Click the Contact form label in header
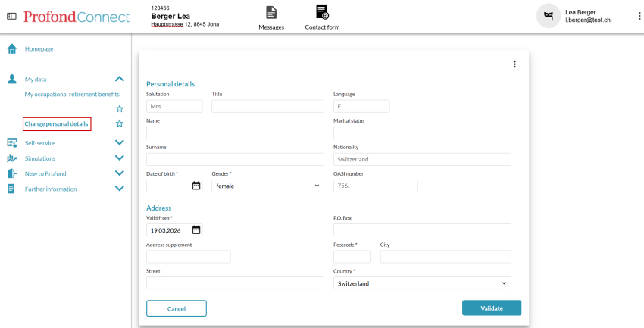This screenshot has width=644, height=328. click(x=323, y=27)
